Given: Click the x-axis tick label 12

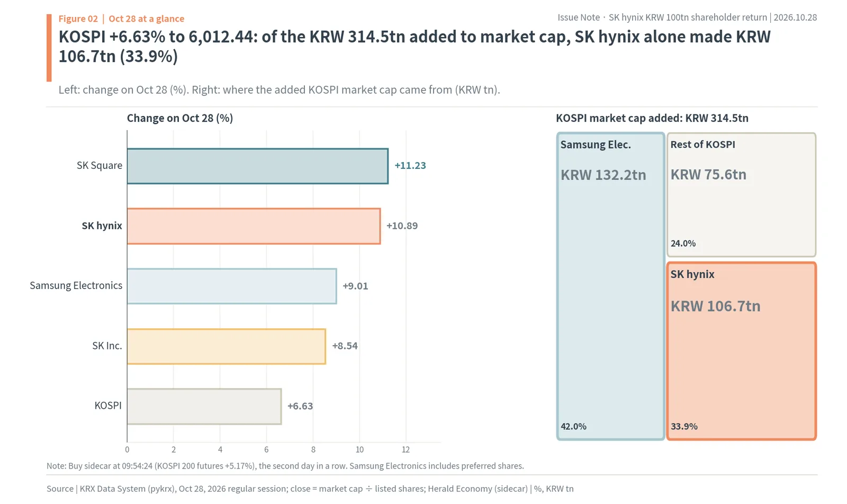Looking at the screenshot, I should [406, 450].
